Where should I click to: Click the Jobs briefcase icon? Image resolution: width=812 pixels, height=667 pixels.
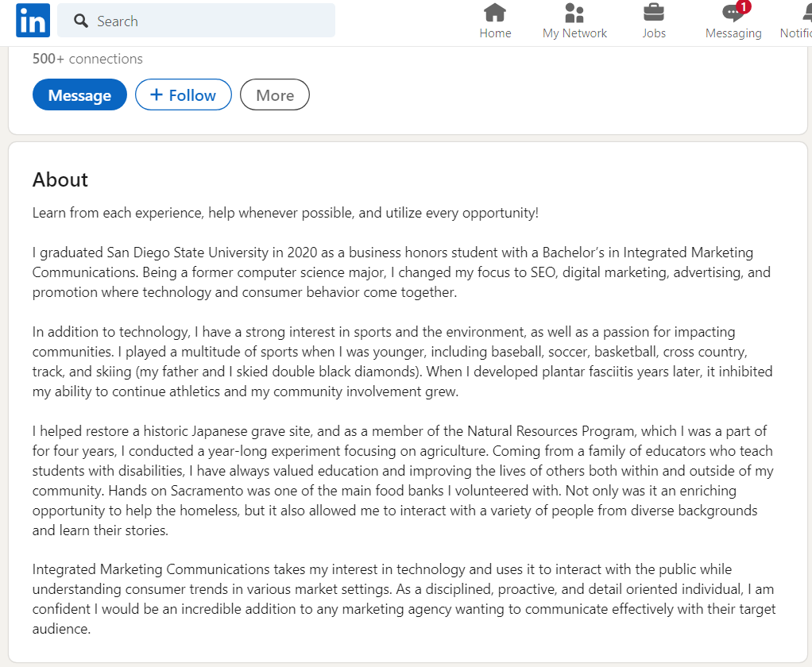653,13
